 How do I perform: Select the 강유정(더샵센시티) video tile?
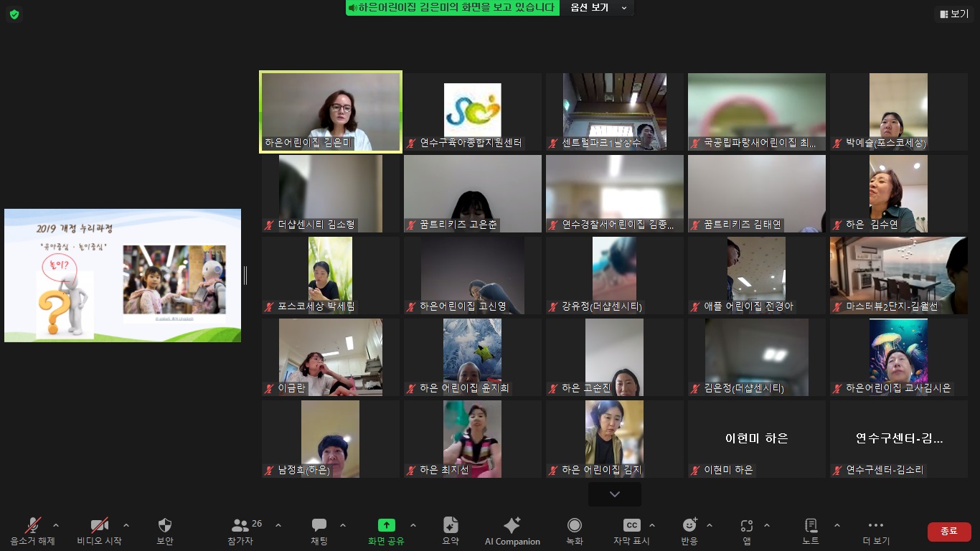(x=615, y=275)
